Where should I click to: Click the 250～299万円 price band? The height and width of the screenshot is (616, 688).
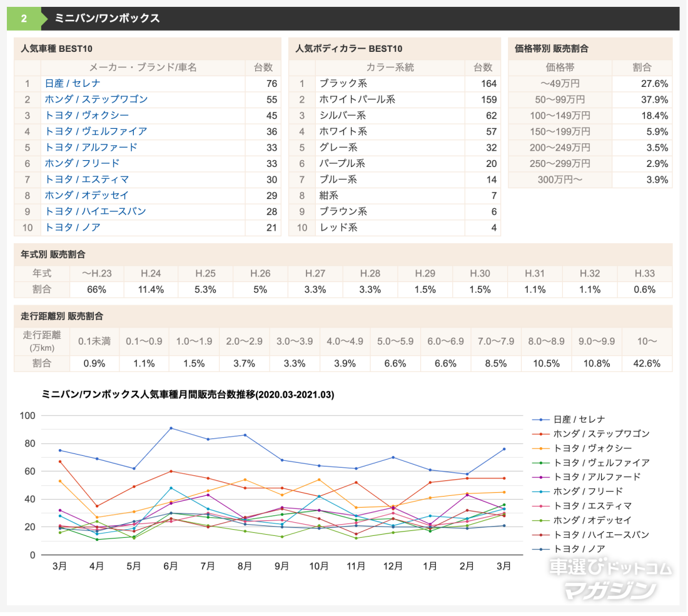560,164
